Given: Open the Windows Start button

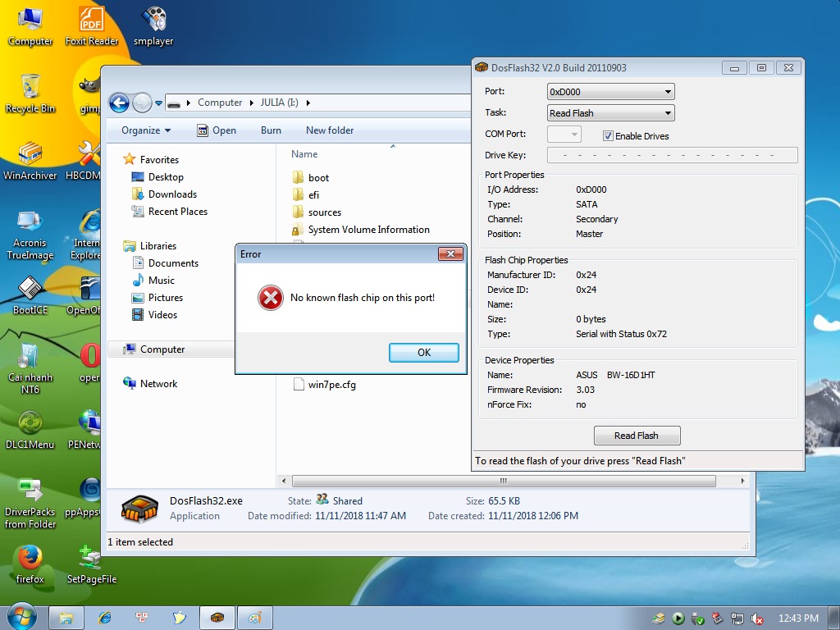Looking at the screenshot, I should (x=21, y=617).
